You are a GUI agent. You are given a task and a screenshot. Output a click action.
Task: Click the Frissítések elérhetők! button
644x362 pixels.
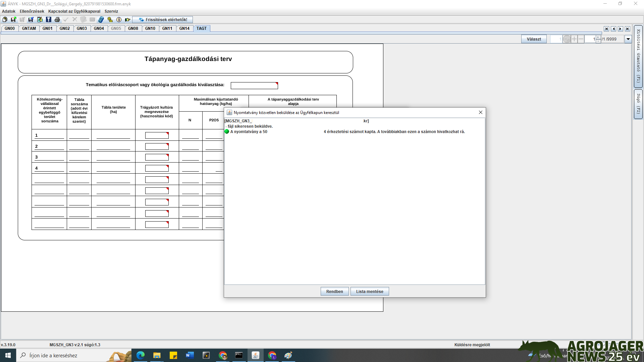pos(163,19)
